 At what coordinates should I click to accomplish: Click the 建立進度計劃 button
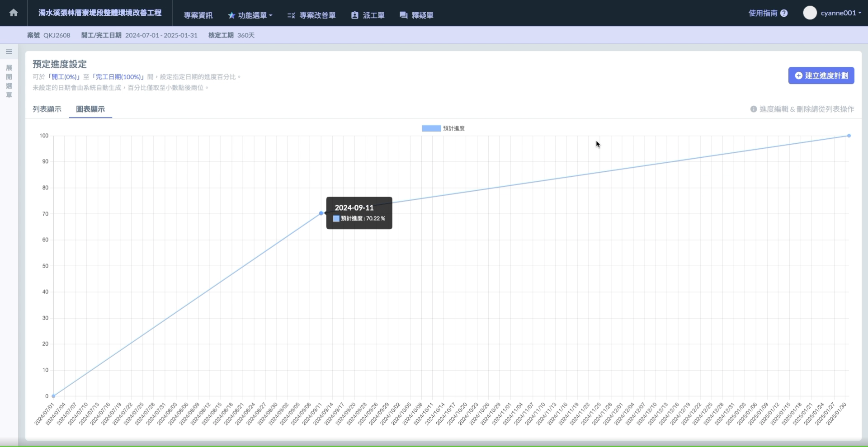point(821,75)
